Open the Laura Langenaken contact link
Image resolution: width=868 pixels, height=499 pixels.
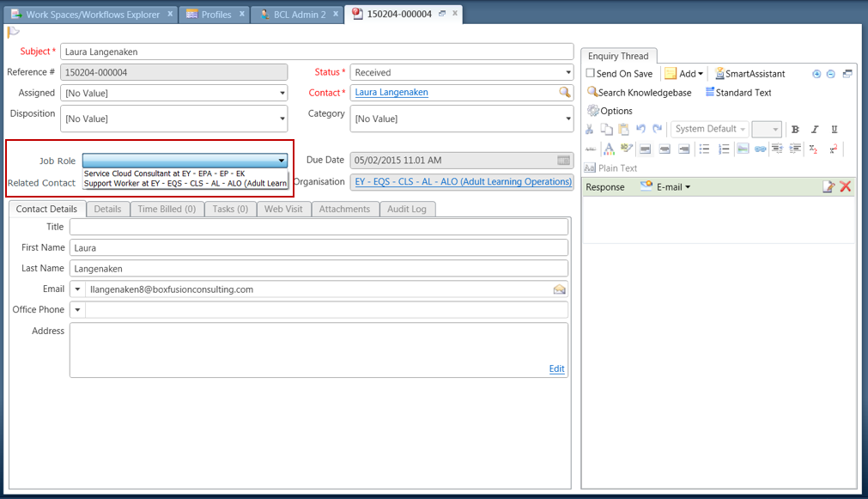pyautogui.click(x=392, y=93)
